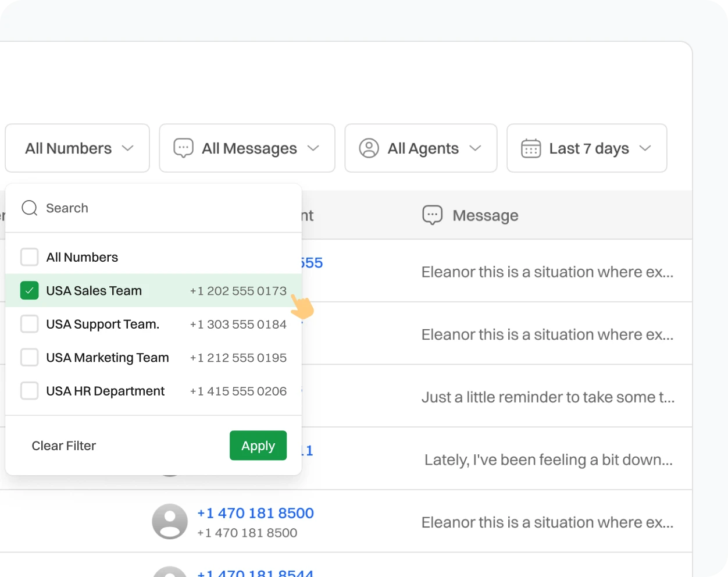Screen dimensions: 728x577
Task: Click the magnifier icon in the search bar
Action: [29, 208]
